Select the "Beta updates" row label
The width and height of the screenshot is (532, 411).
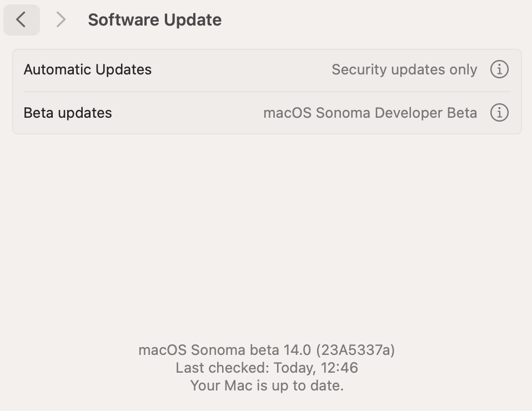[68, 113]
